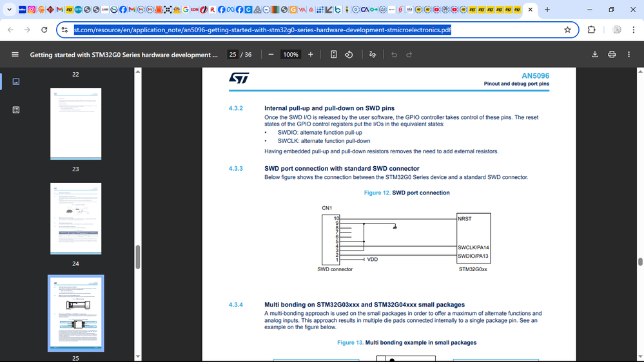Click the document scroll up arrow

[x=640, y=71]
